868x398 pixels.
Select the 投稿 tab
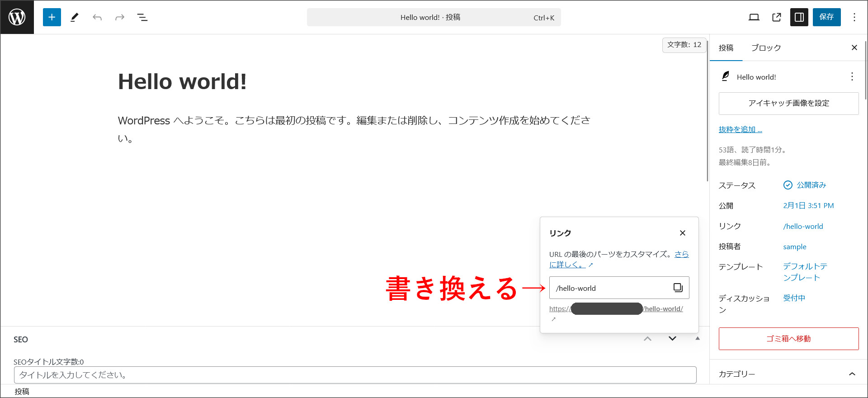[726, 48]
